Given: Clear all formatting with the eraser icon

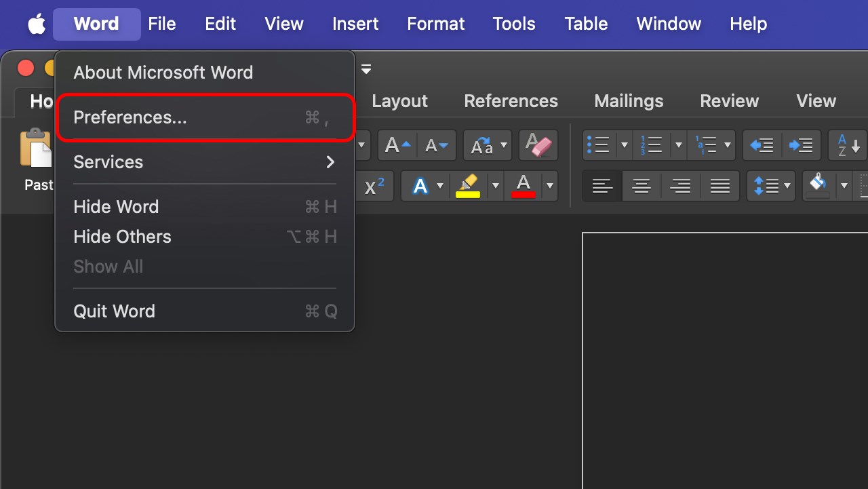Looking at the screenshot, I should (538, 145).
